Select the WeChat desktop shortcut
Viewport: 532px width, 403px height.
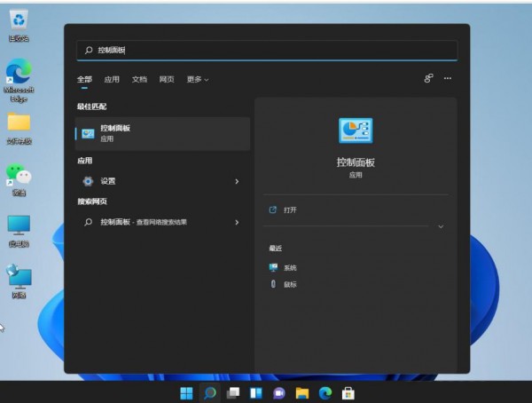coord(19,180)
